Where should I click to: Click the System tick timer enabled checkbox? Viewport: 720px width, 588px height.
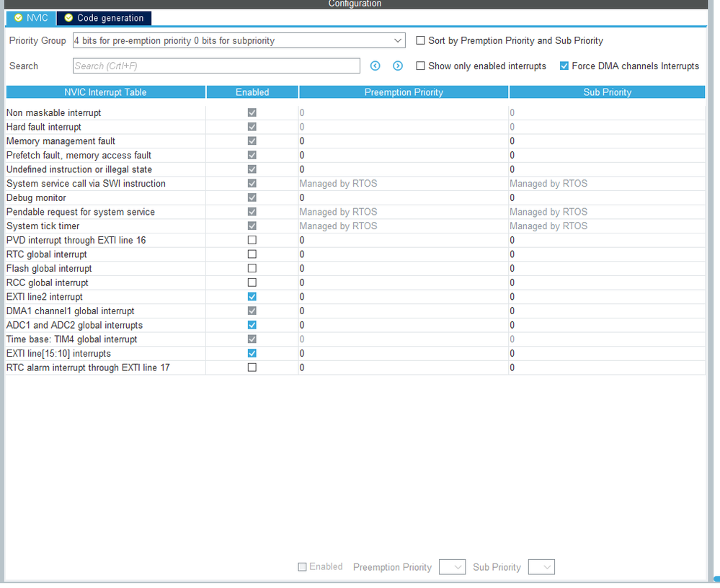tap(252, 226)
